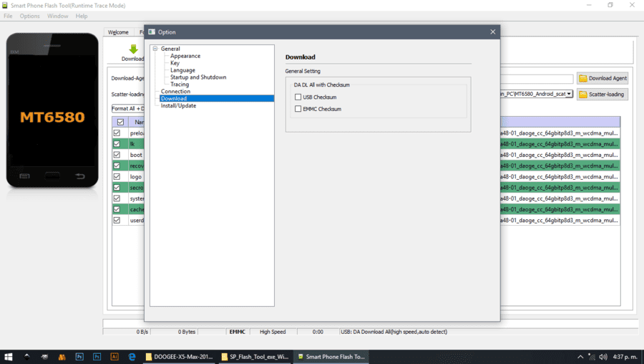The width and height of the screenshot is (644, 364).
Task: Close the Option dialog with X
Action: [x=493, y=32]
